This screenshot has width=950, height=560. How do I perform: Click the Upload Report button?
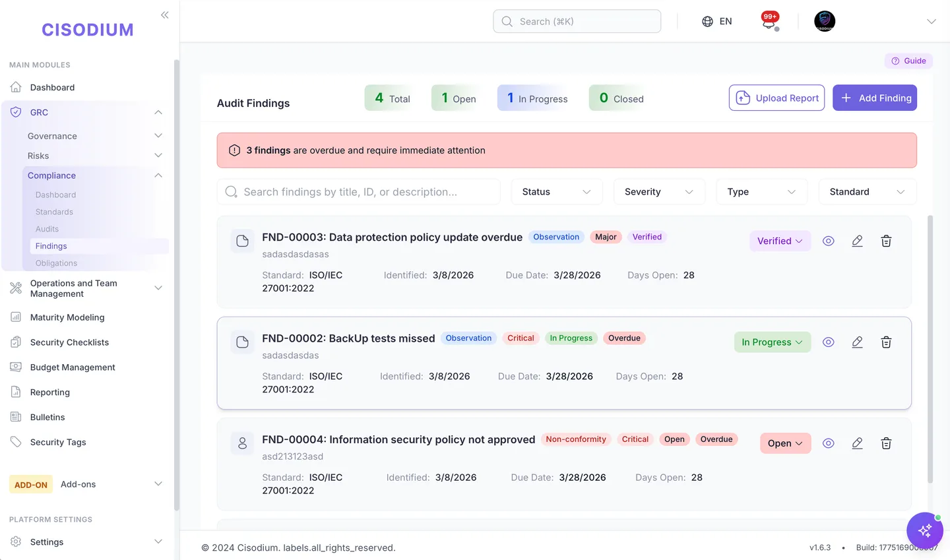click(x=776, y=98)
